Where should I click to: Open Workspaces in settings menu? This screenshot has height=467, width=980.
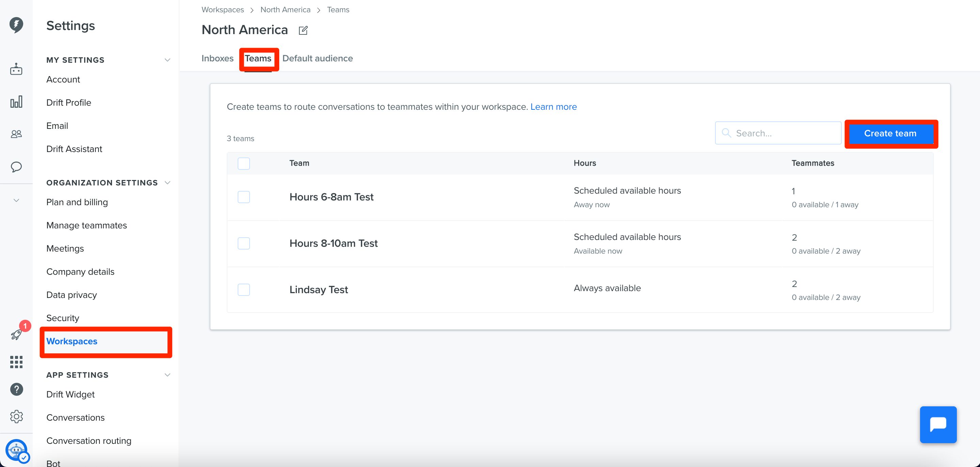(72, 341)
